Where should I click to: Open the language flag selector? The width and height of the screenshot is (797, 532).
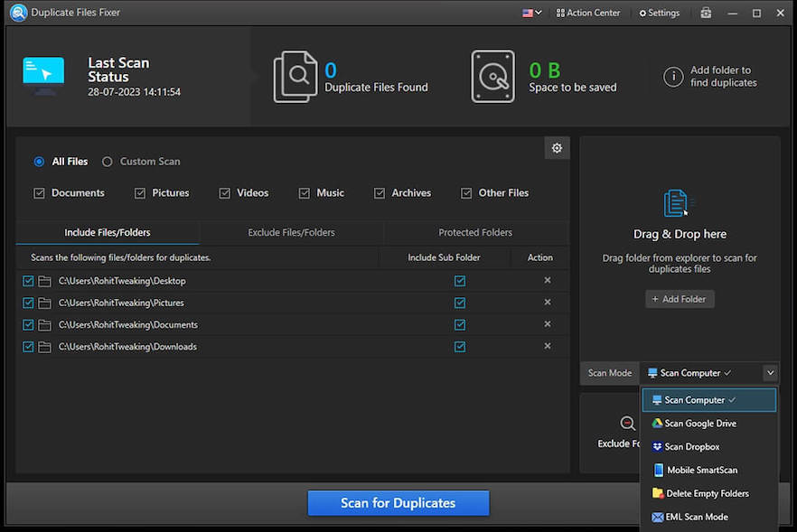531,13
